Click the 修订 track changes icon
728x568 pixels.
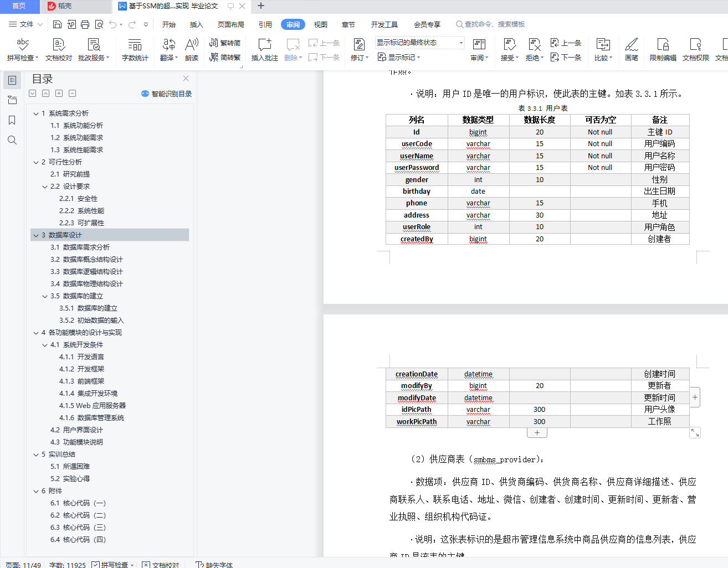coord(359,45)
